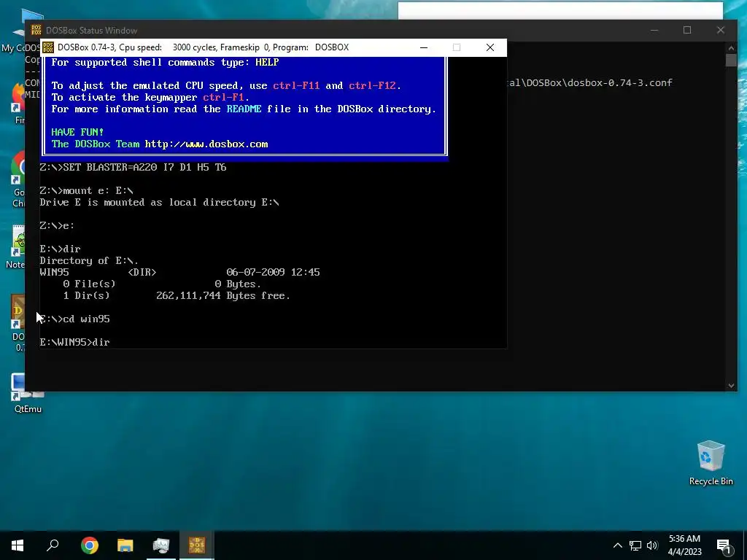747x560 pixels.
Task: Select the QtEmu desktop shortcut
Action: point(27,393)
